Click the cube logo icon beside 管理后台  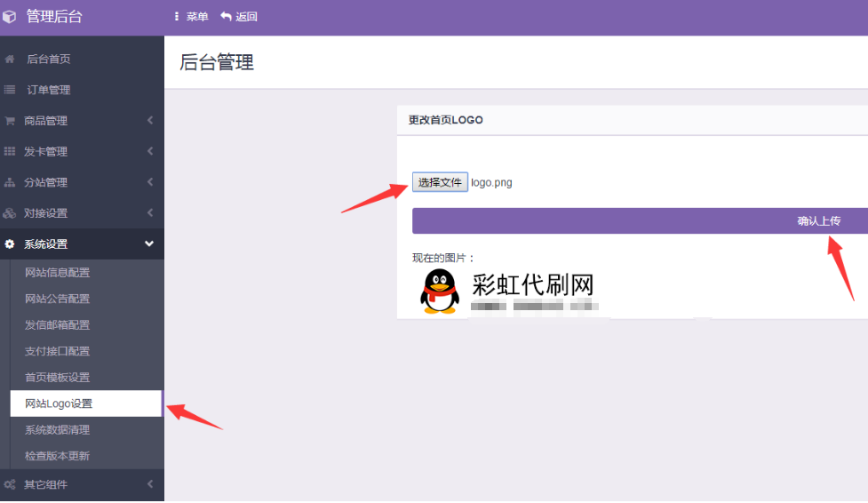coord(10,17)
